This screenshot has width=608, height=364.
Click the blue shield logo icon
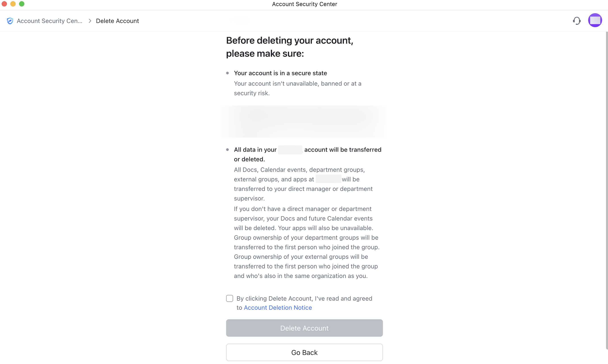pos(10,21)
